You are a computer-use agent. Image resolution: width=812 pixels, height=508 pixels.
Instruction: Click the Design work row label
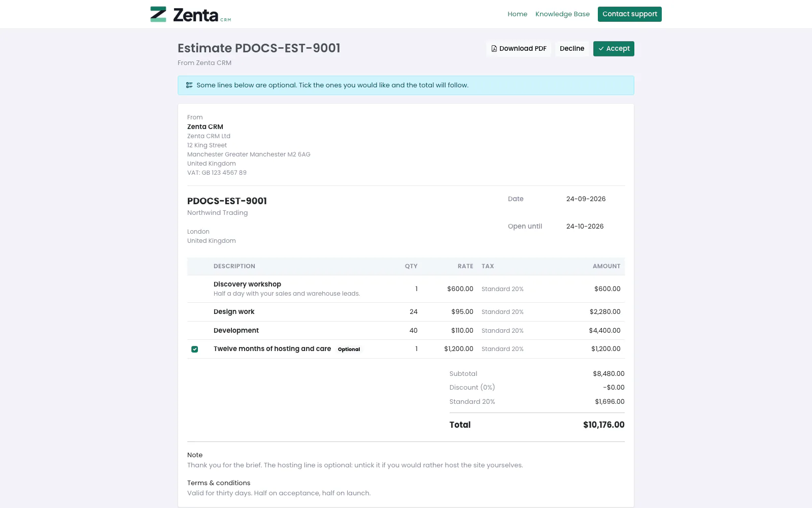(234, 312)
